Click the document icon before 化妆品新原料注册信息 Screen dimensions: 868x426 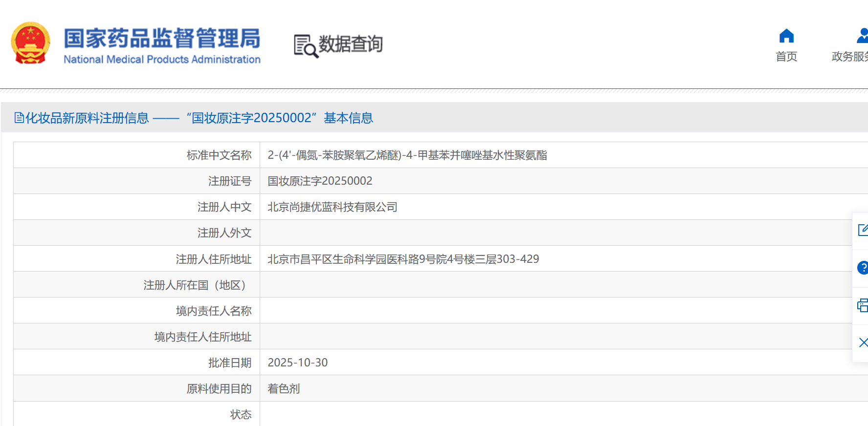pyautogui.click(x=19, y=118)
